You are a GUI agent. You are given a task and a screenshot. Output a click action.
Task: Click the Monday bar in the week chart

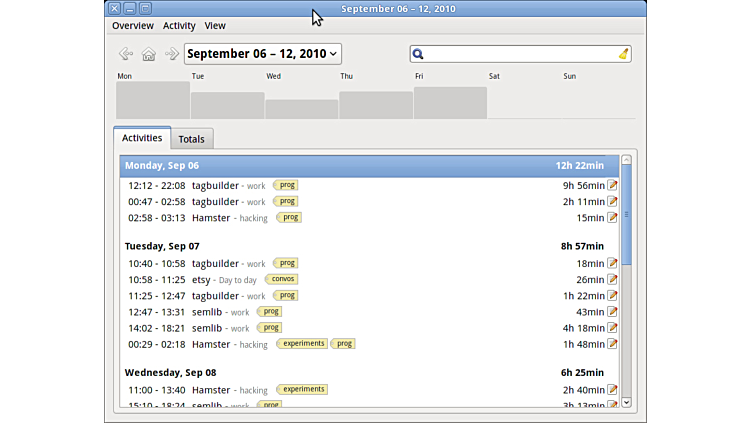[152, 100]
